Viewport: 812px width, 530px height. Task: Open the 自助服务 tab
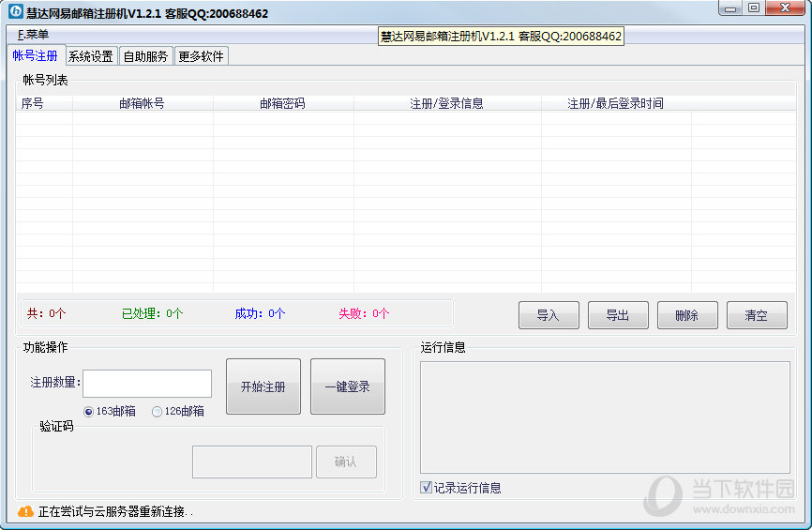click(x=146, y=56)
